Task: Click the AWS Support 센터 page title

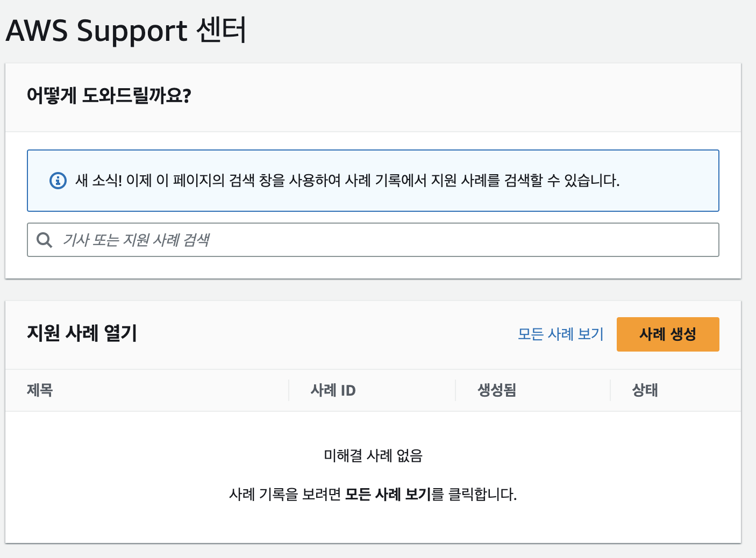Action: [126, 30]
